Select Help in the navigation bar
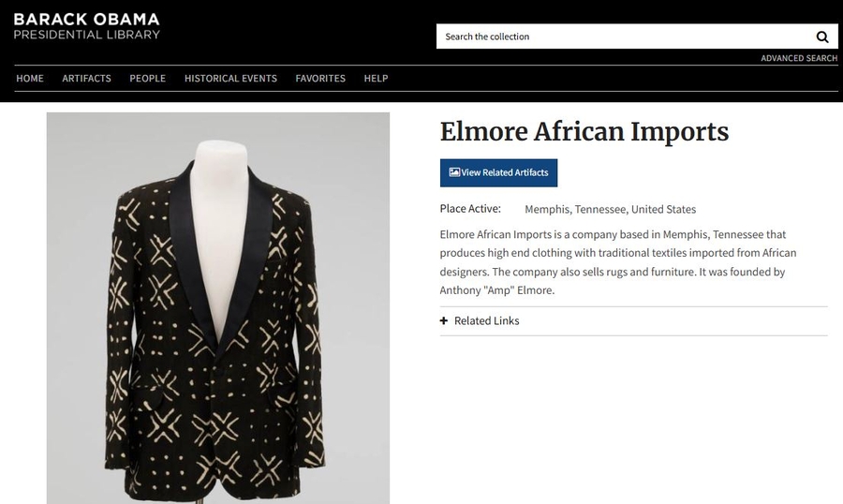The width and height of the screenshot is (843, 504). point(376,79)
